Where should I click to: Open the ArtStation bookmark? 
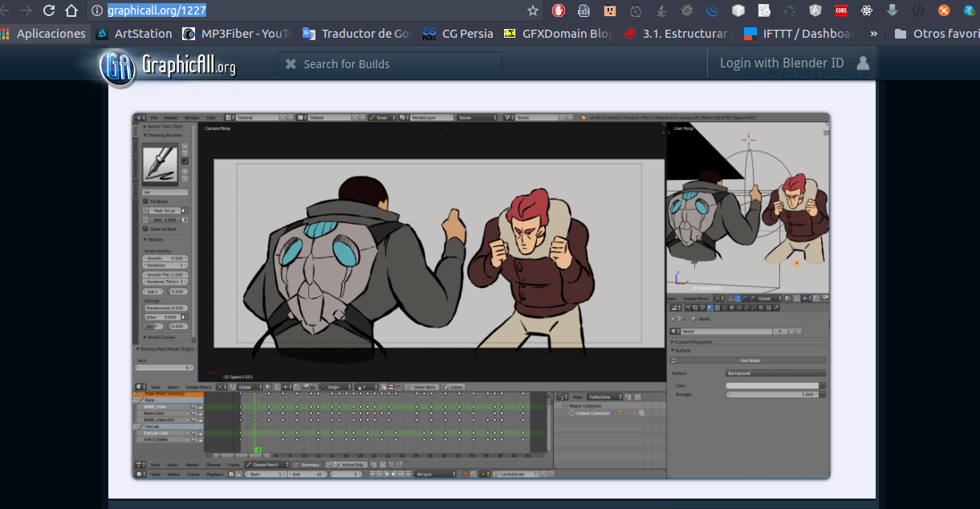coord(134,34)
